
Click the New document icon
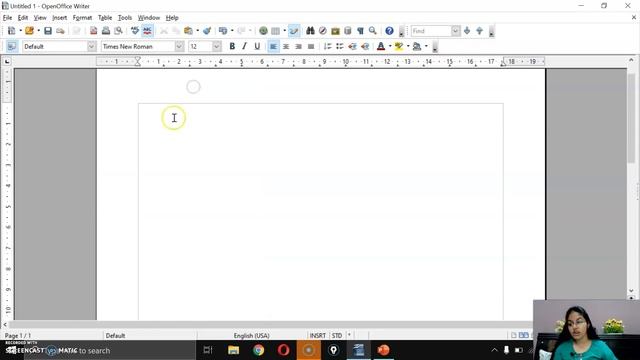11,31
